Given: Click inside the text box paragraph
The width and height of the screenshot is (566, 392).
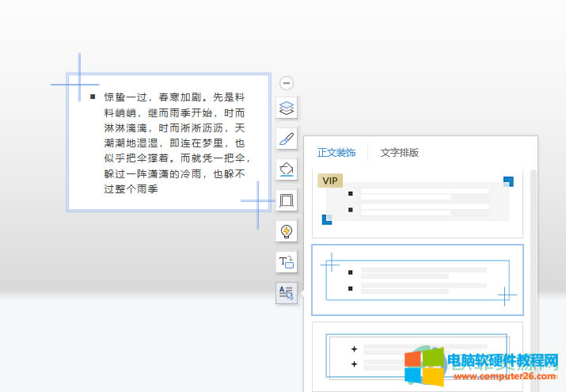Looking at the screenshot, I should 174,143.
